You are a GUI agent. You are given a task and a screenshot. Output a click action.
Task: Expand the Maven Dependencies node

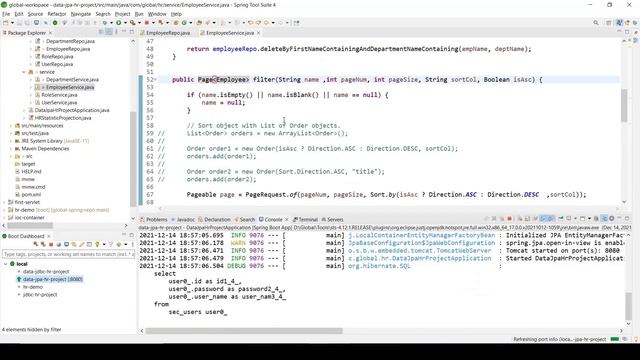tap(11, 149)
